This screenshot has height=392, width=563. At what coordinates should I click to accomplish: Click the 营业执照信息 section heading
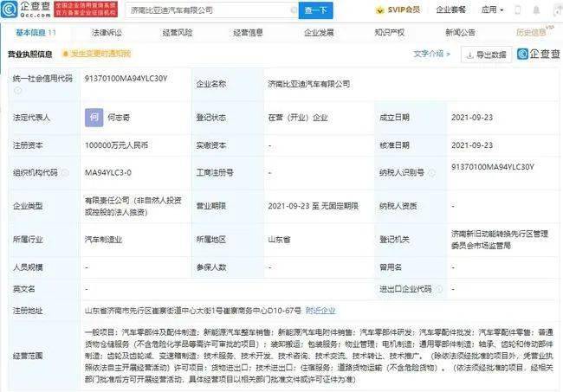click(x=30, y=55)
